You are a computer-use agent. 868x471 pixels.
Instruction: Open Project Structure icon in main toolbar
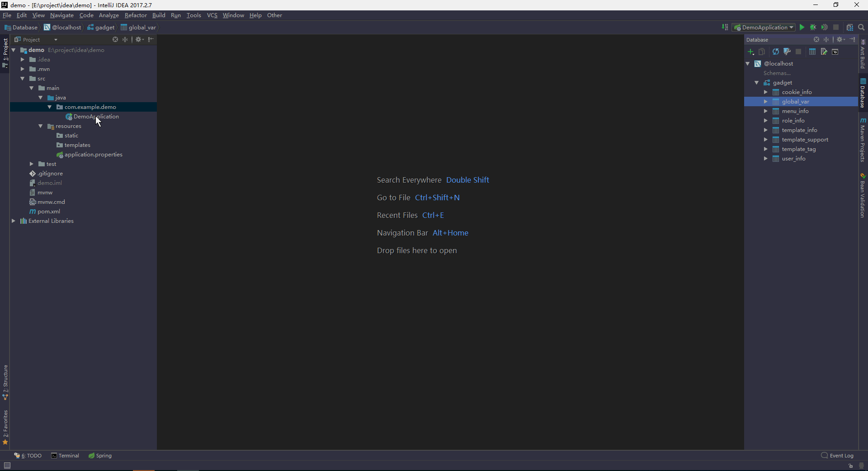pos(850,28)
